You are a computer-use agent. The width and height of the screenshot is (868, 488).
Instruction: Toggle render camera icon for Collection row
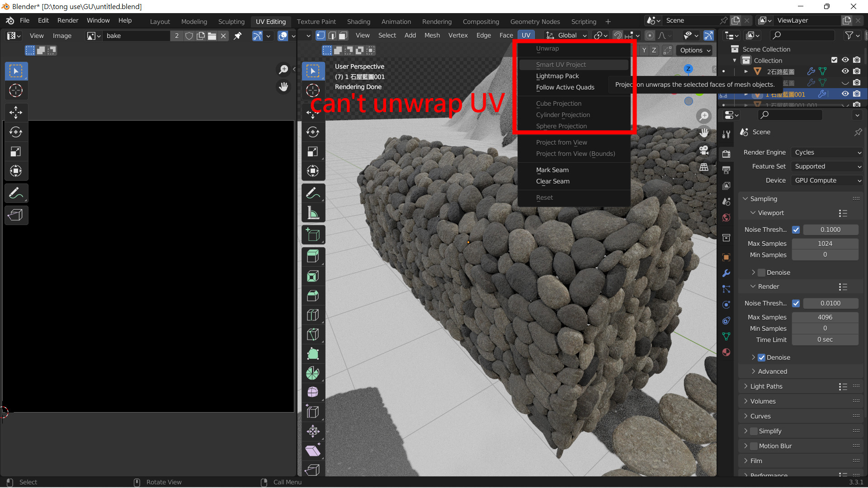point(857,60)
